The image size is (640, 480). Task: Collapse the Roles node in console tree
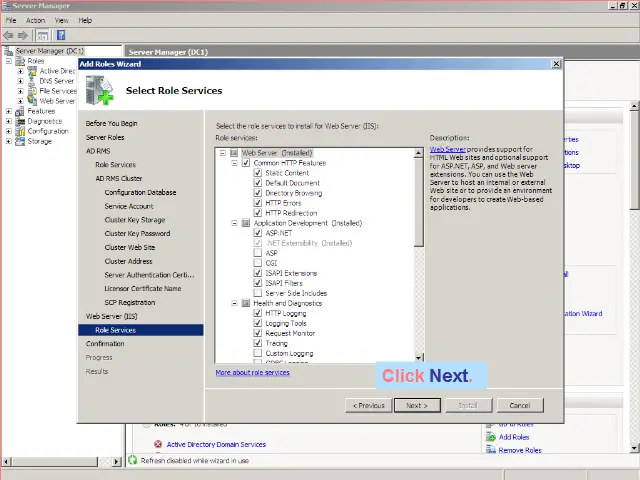tap(9, 61)
